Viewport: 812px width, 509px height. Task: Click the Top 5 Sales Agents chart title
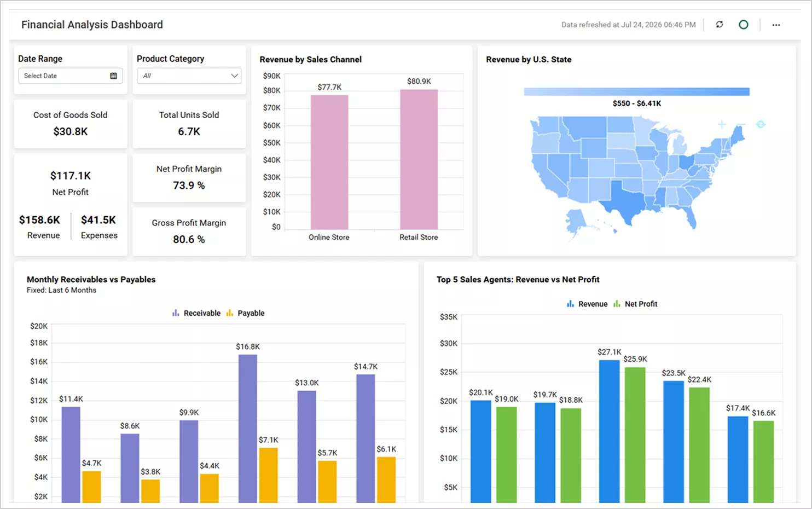(x=518, y=279)
